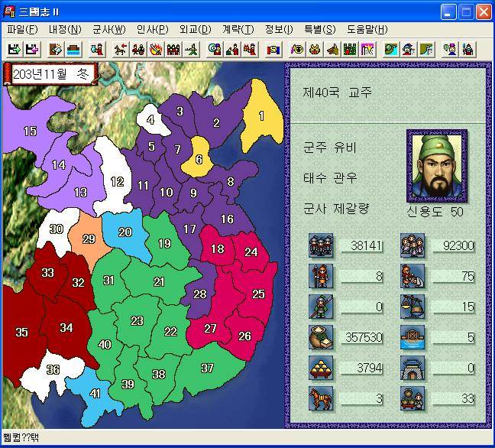Click the flaming sword war icon
The width and height of the screenshot is (495, 448).
click(x=156, y=49)
